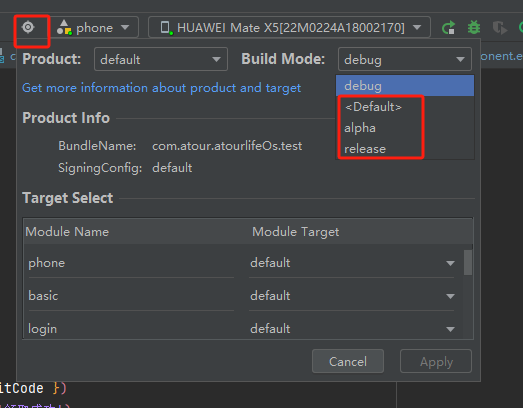The image size is (523, 408).
Task: Click the phone module icon beside the dropdown
Action: pyautogui.click(x=64, y=27)
